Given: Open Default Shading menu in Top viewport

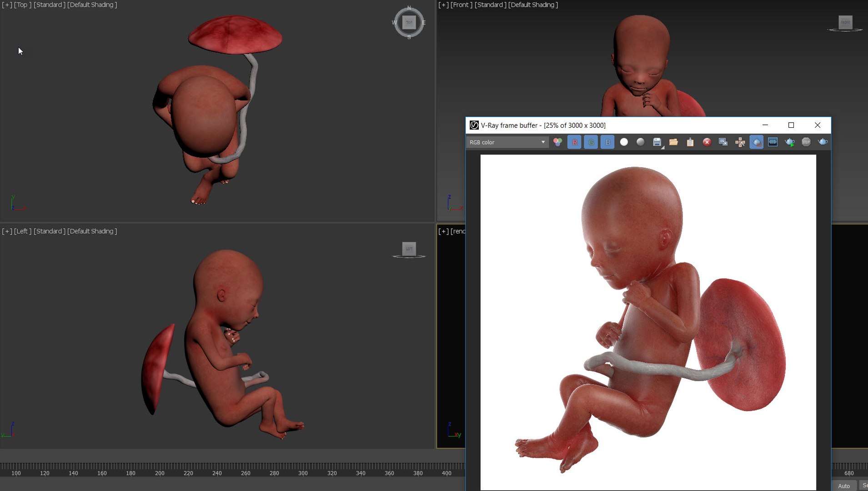Looking at the screenshot, I should pos(92,5).
